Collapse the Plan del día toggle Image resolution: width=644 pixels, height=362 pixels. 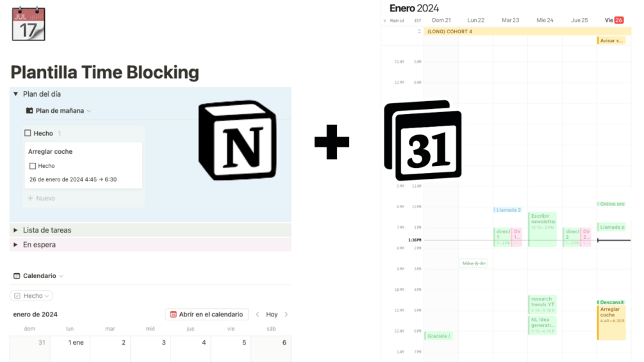coord(16,94)
